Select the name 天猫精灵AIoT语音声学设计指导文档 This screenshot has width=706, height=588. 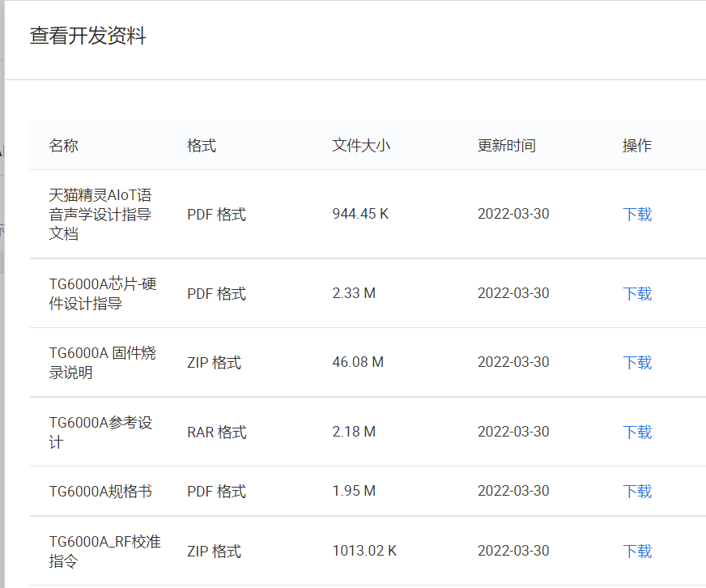(100, 214)
